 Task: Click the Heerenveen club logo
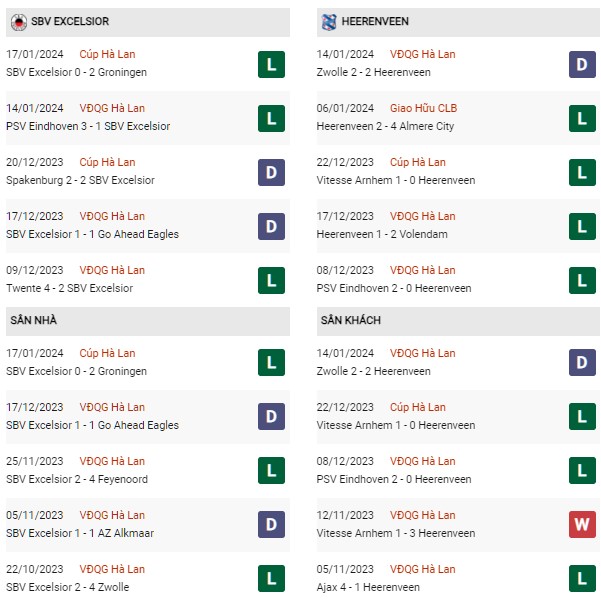[x=328, y=21]
